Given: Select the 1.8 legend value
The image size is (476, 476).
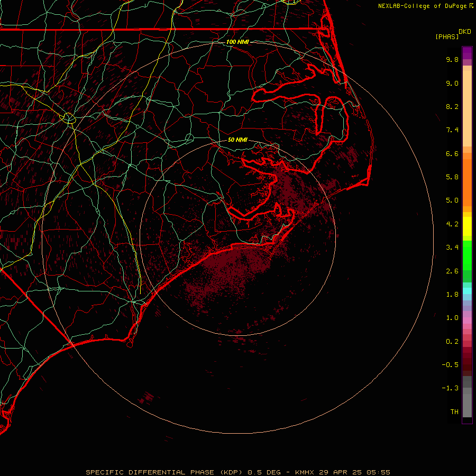Looking at the screenshot, I should tap(452, 295).
